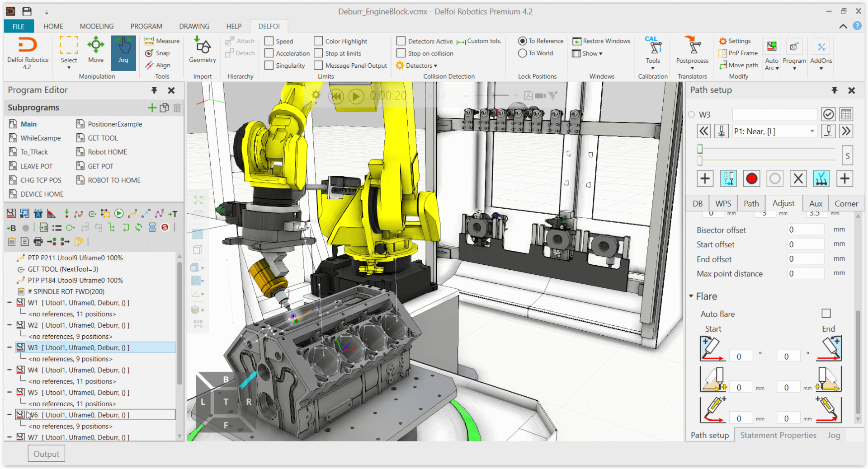Image resolution: width=868 pixels, height=469 pixels.
Task: Toggle the Singularity checkbox
Action: pyautogui.click(x=269, y=66)
